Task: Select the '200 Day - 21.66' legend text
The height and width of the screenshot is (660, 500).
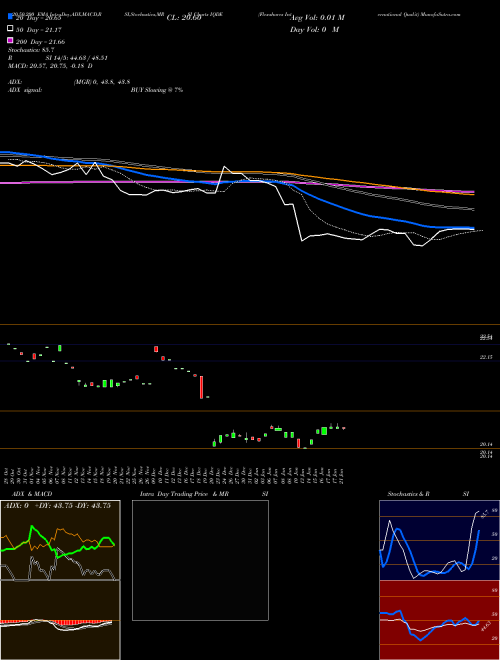Action: point(40,42)
